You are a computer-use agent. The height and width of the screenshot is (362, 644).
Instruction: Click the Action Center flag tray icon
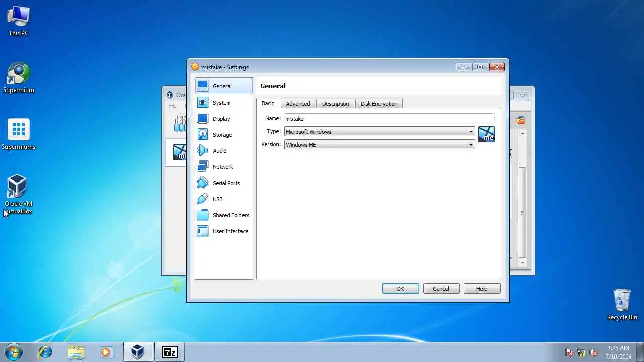coord(569,352)
